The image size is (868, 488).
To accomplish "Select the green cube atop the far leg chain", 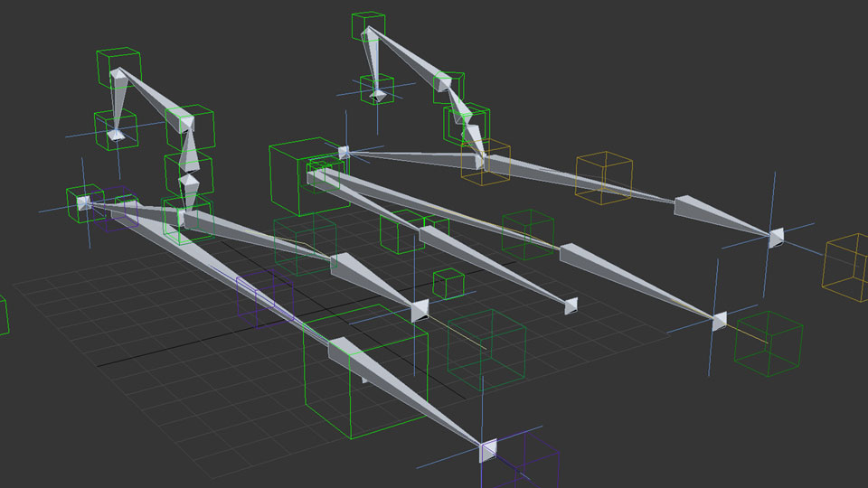I will [367, 25].
